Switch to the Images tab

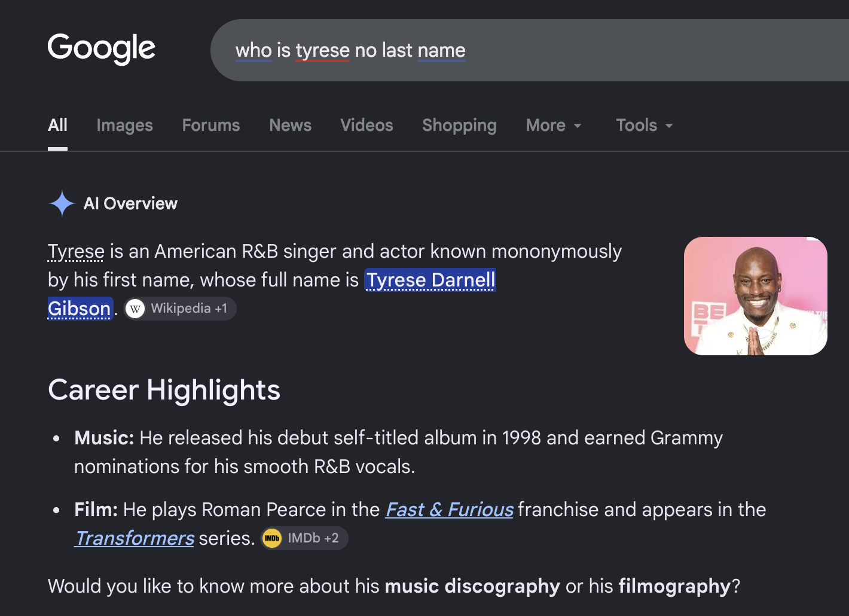coord(125,125)
